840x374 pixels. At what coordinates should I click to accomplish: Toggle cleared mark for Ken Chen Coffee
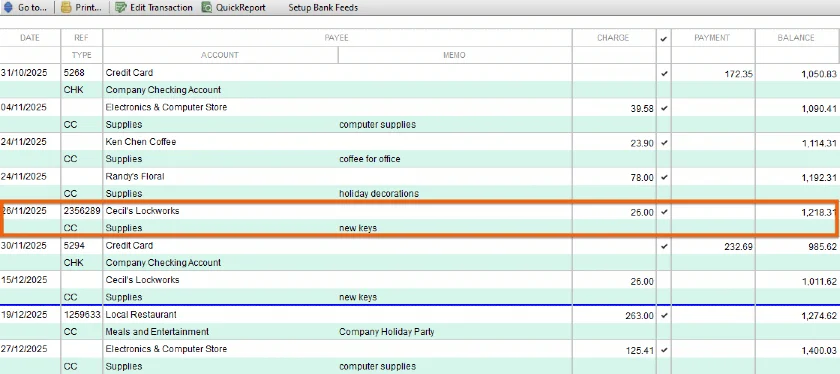point(664,143)
